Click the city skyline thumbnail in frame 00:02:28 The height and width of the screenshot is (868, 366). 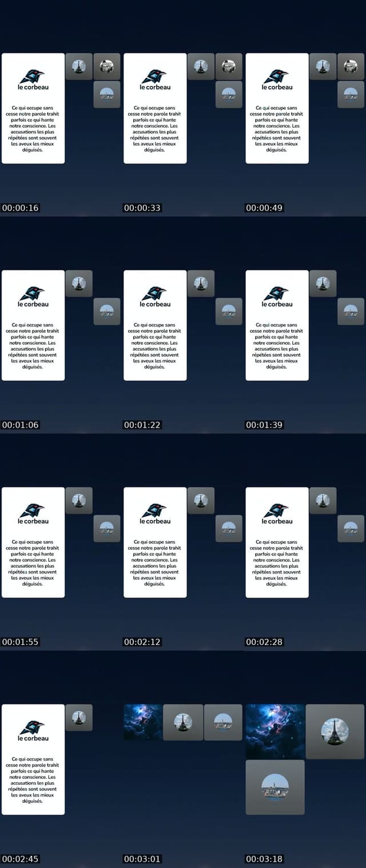click(351, 528)
